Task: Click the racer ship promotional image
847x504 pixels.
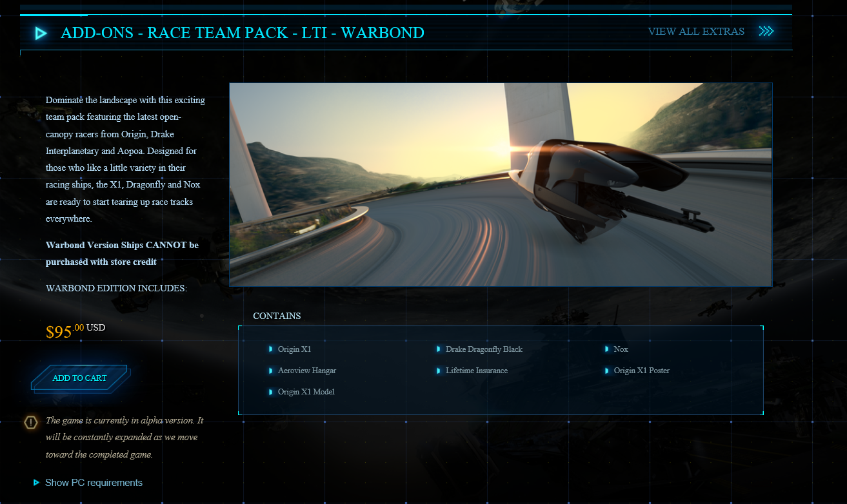Action: click(x=501, y=184)
